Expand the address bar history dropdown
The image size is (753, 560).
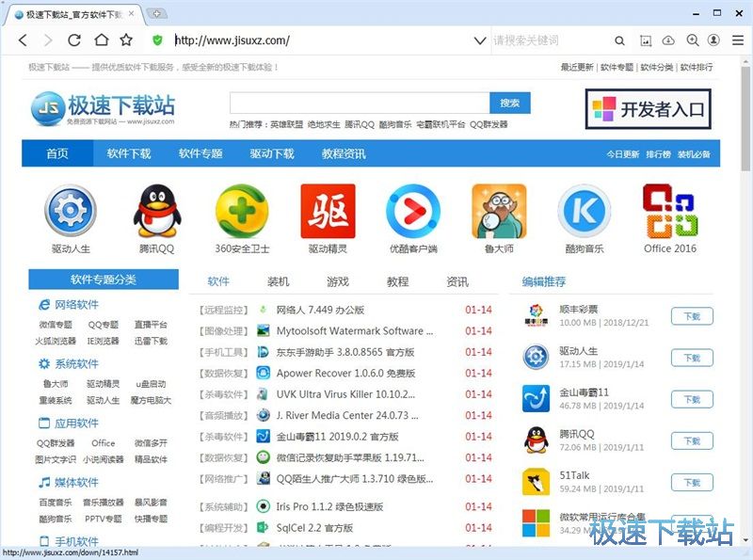click(480, 40)
